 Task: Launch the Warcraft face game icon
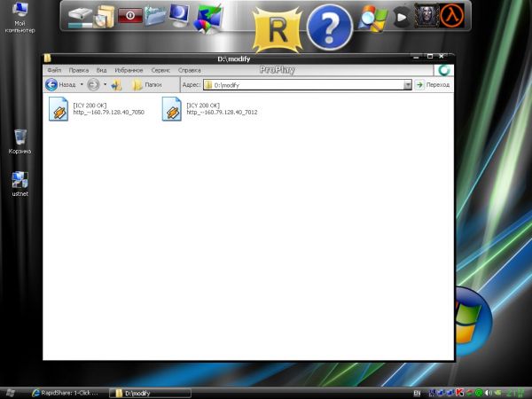pos(426,16)
